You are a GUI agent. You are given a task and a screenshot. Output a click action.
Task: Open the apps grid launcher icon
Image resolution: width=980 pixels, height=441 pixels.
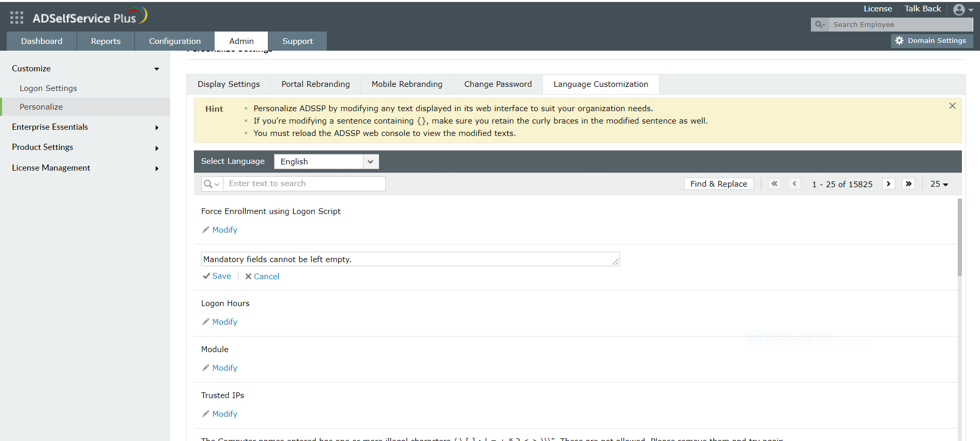(x=17, y=18)
